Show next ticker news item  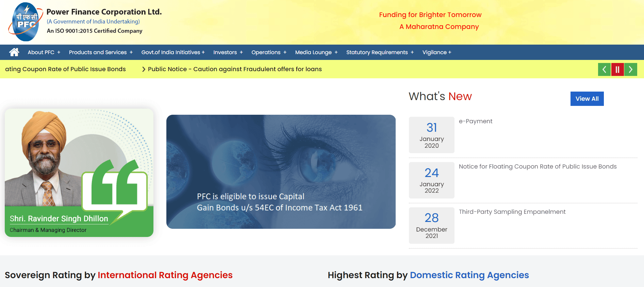(631, 69)
